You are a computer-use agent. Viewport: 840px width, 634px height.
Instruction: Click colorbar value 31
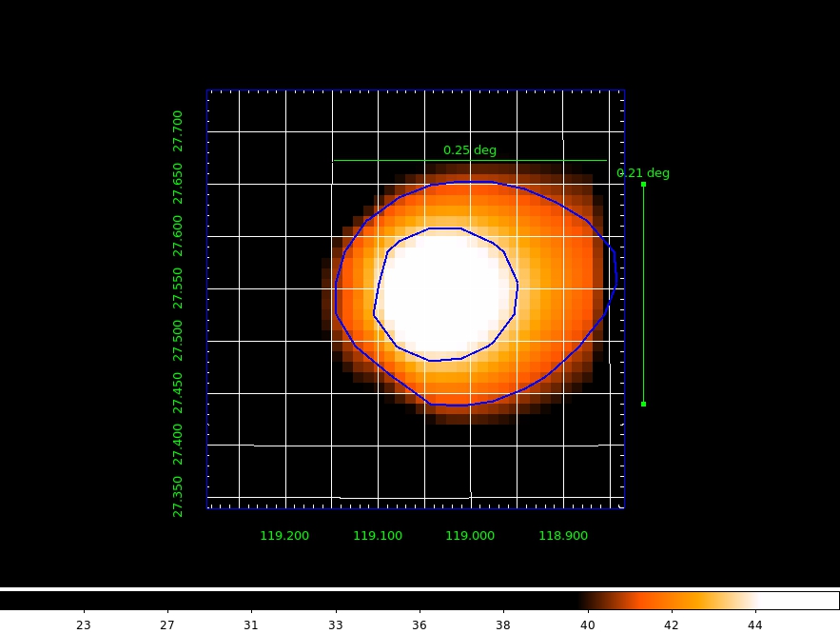click(x=251, y=625)
